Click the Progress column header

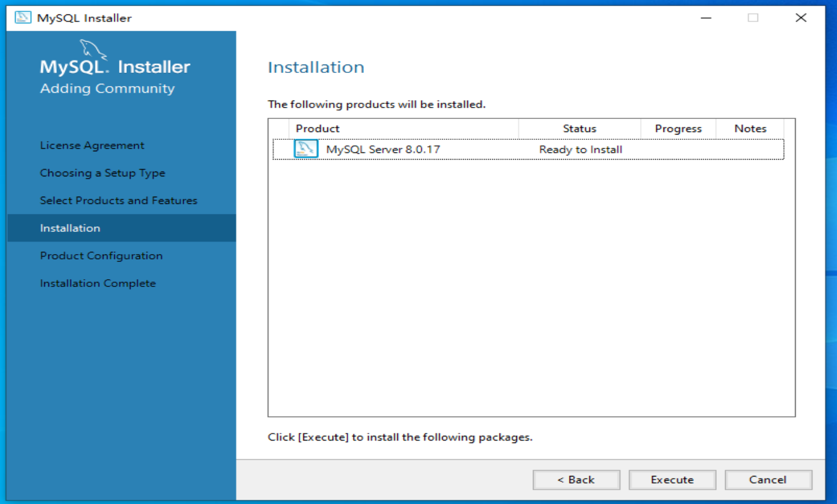[x=678, y=129]
